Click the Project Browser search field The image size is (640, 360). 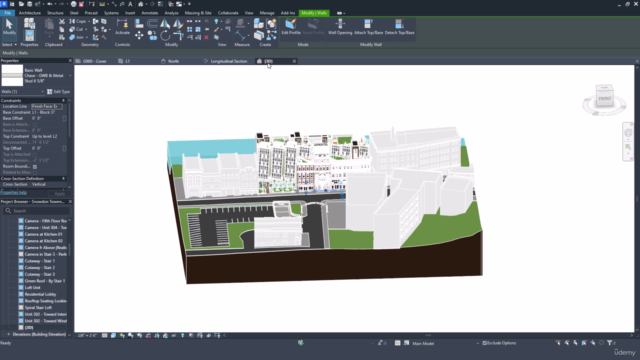pyautogui.click(x=36, y=211)
